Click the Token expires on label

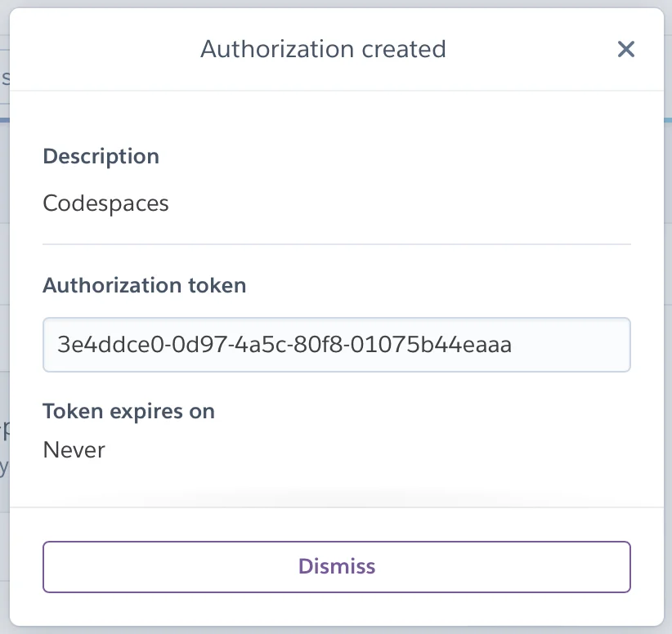pos(129,411)
